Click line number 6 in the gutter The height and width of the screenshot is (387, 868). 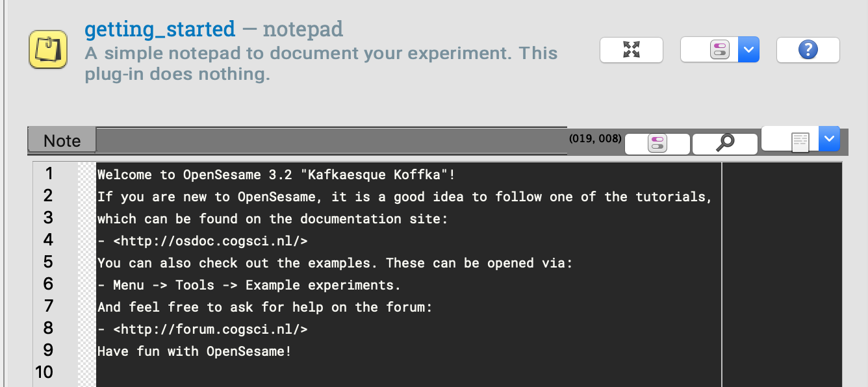49,284
